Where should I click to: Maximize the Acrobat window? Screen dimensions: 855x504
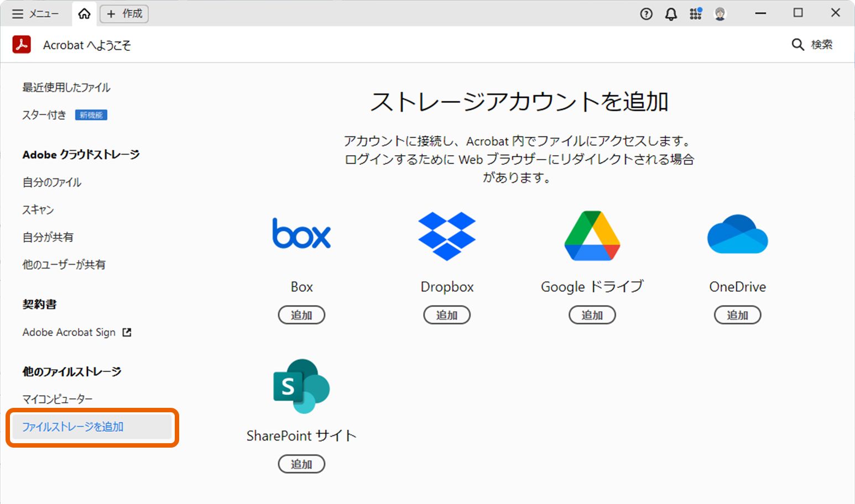click(x=798, y=13)
